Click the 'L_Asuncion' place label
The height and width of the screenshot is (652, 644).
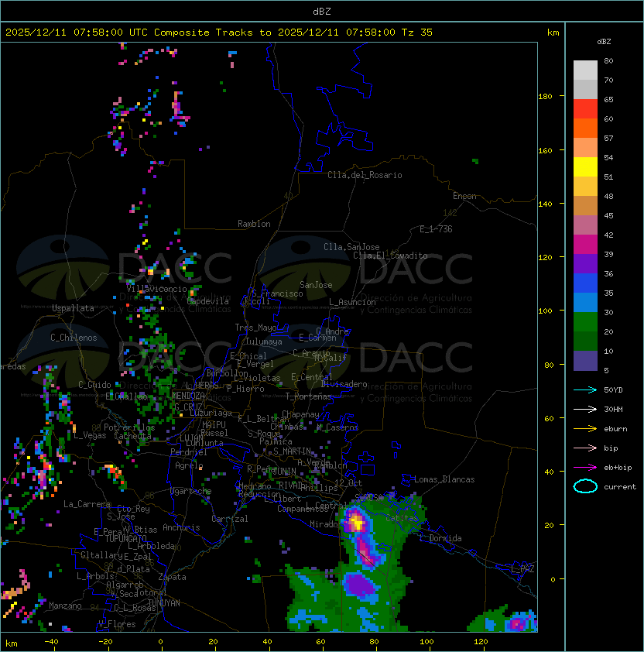tap(352, 302)
